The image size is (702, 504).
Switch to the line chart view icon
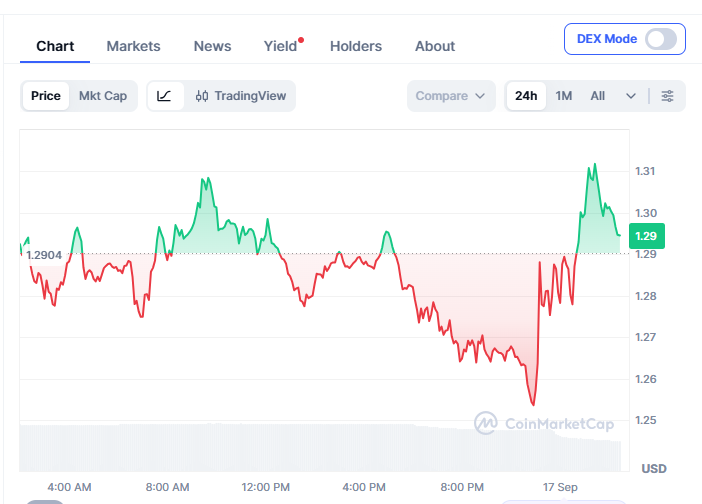click(164, 96)
